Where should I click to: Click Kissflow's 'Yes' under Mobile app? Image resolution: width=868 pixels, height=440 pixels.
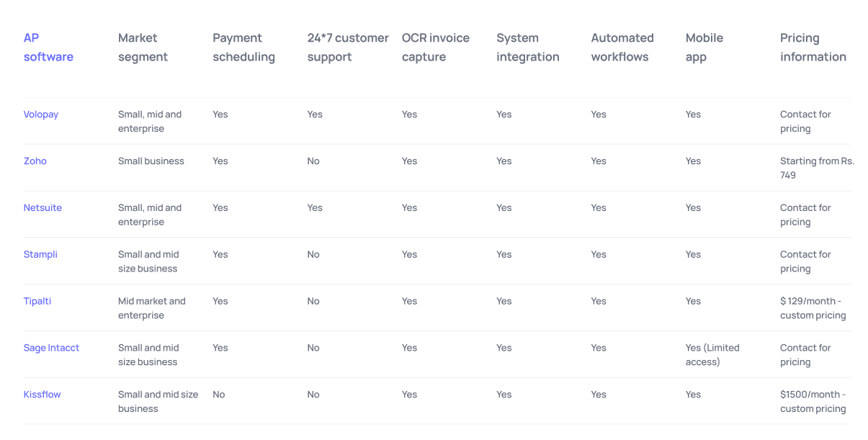694,395
